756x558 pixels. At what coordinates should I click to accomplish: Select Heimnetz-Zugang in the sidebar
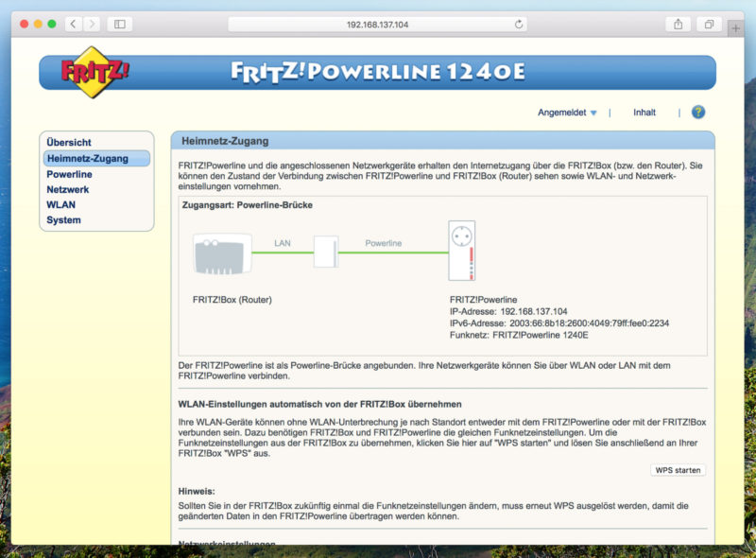click(96, 158)
